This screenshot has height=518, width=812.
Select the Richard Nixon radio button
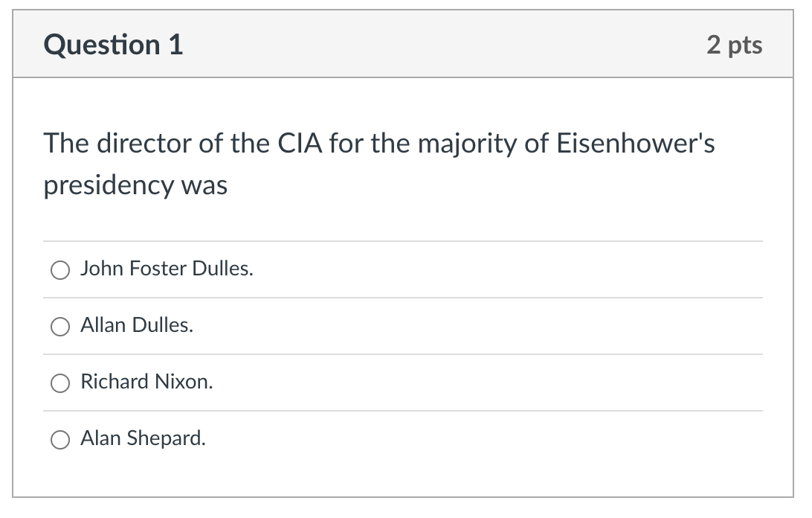pyautogui.click(x=60, y=383)
